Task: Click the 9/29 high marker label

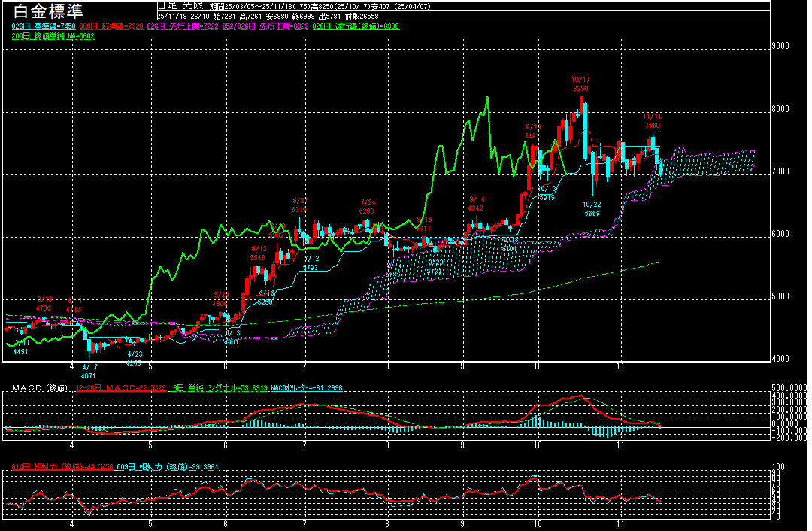Action: (x=533, y=132)
